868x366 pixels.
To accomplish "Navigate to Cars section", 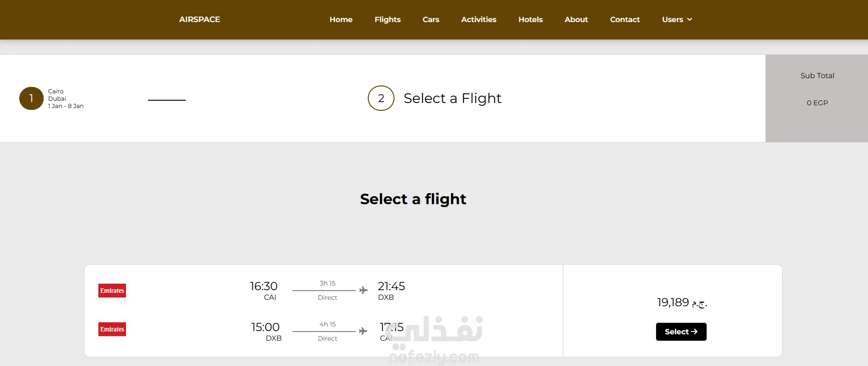I will 431,19.
